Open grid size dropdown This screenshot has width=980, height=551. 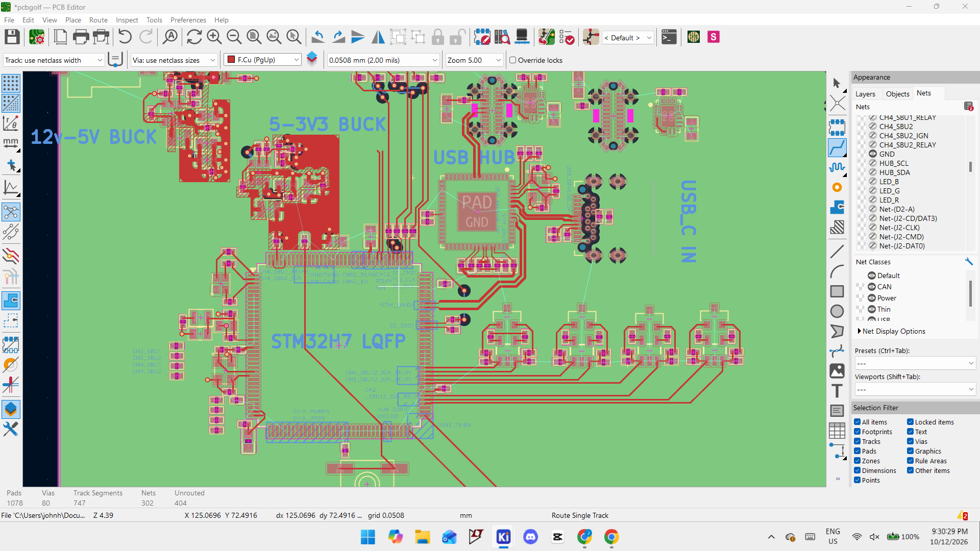(x=383, y=60)
